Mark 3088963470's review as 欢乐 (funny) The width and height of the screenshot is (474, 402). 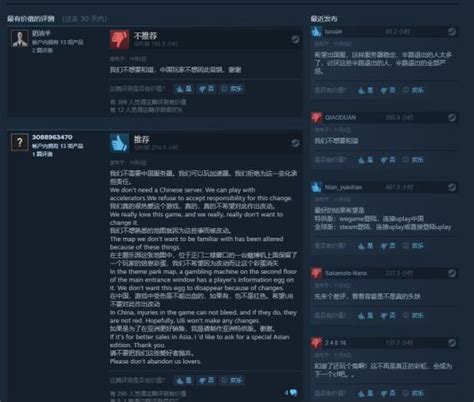pos(232,380)
